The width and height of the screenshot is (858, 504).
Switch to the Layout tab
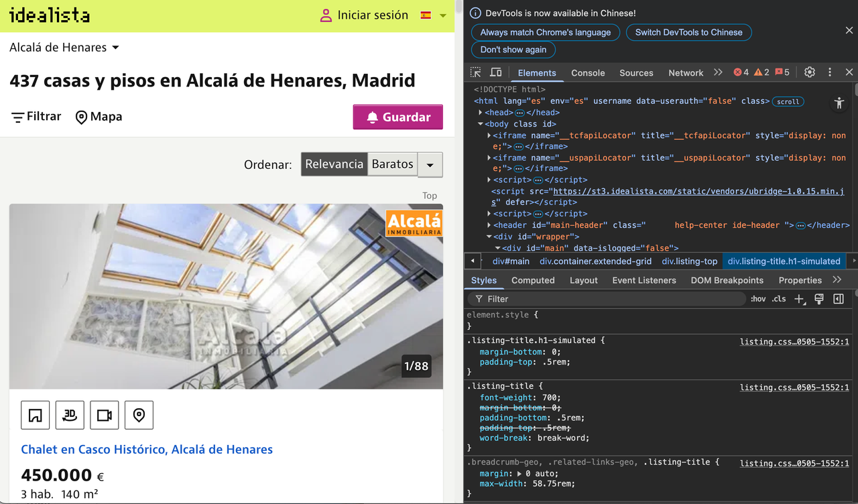[584, 280]
